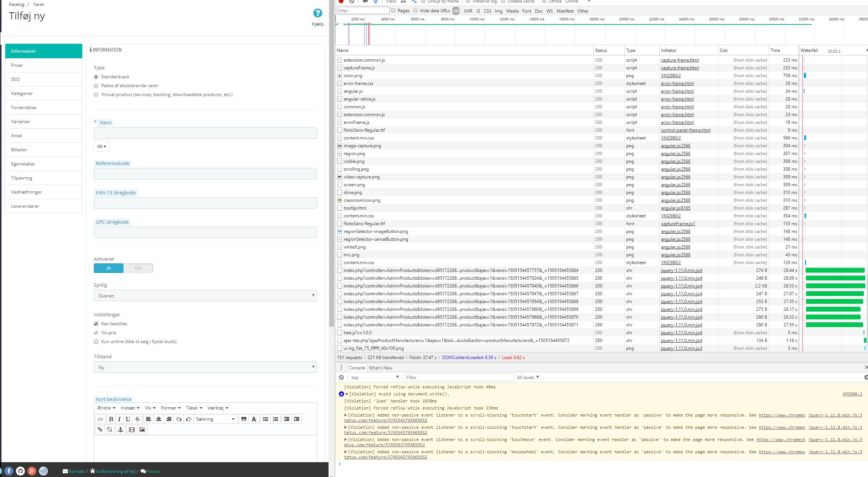The height and width of the screenshot is (477, 868).
Task: Toggle bold in Kort beskrivelse editor
Action: pyautogui.click(x=111, y=419)
